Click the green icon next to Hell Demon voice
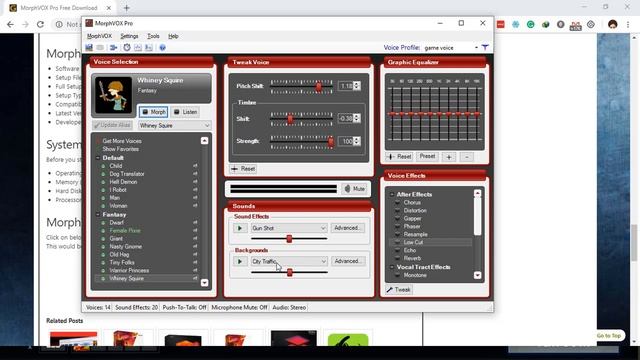640x360 pixels. [x=103, y=182]
